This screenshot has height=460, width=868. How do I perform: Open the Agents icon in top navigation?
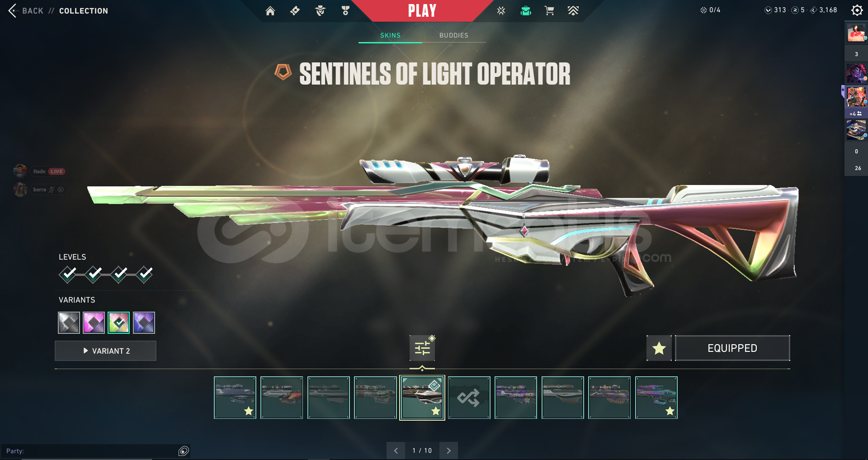(321, 11)
